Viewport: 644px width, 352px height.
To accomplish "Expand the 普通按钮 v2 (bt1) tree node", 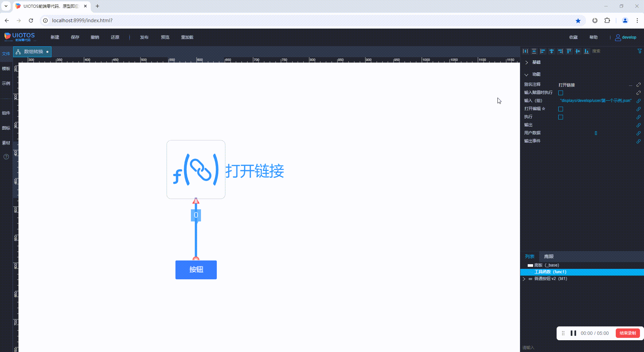I will point(524,279).
